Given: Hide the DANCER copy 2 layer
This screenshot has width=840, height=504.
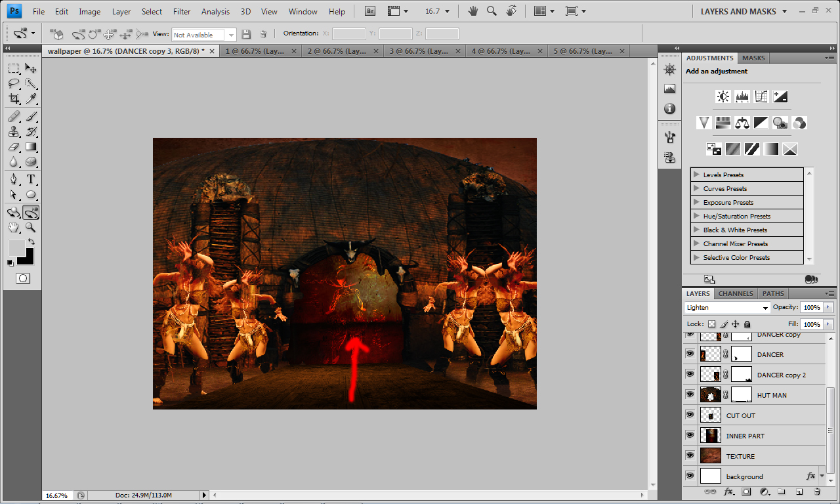Looking at the screenshot, I should point(690,374).
